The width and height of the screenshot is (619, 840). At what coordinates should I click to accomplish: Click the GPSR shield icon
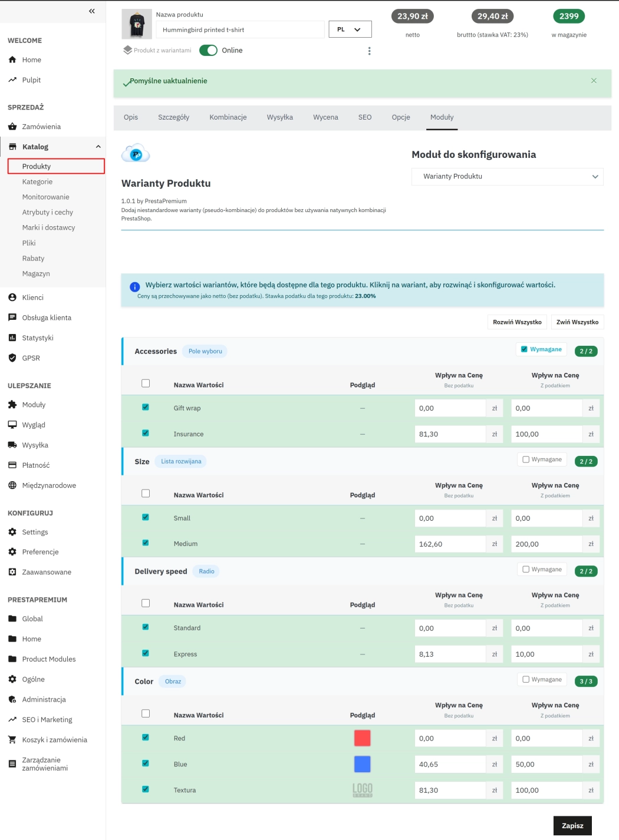pos(13,358)
